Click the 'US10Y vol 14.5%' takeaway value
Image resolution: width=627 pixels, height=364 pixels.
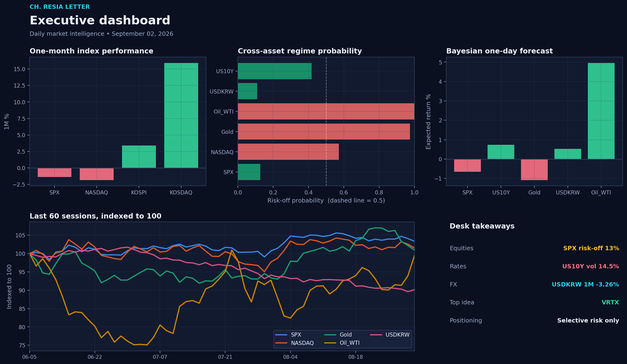[x=590, y=266]
